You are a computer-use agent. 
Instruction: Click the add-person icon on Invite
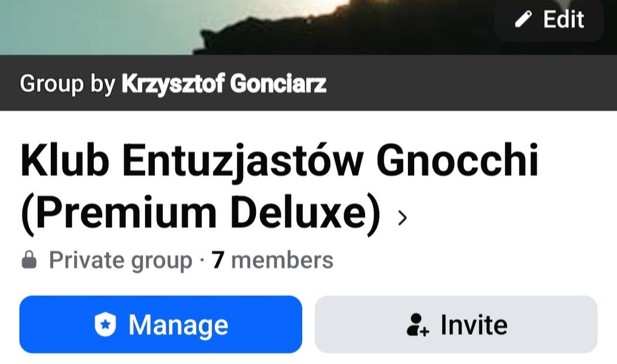[418, 325]
